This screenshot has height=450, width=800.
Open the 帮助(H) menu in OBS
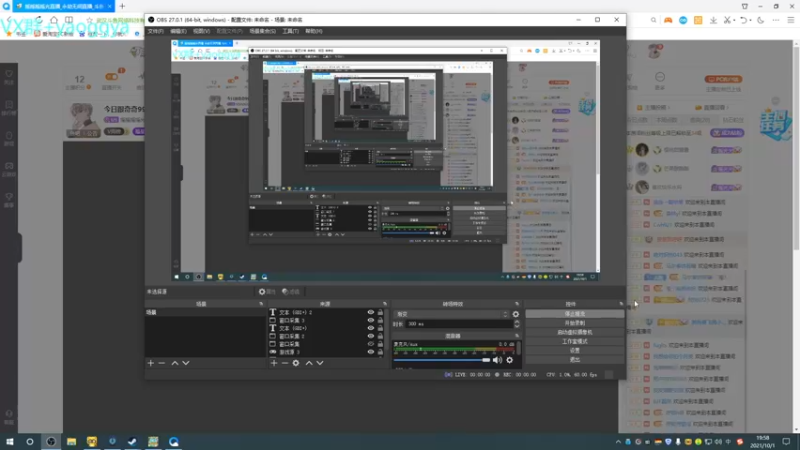tap(313, 31)
